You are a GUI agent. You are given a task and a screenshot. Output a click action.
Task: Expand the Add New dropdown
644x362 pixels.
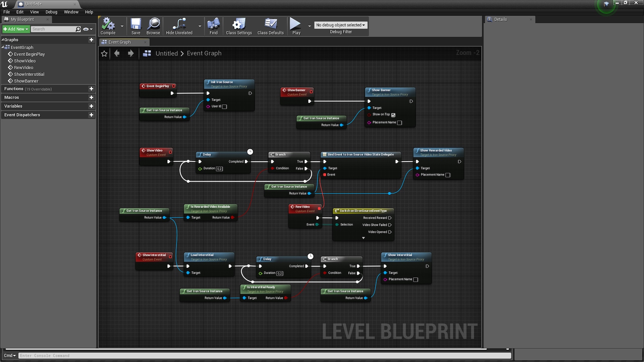coord(16,29)
